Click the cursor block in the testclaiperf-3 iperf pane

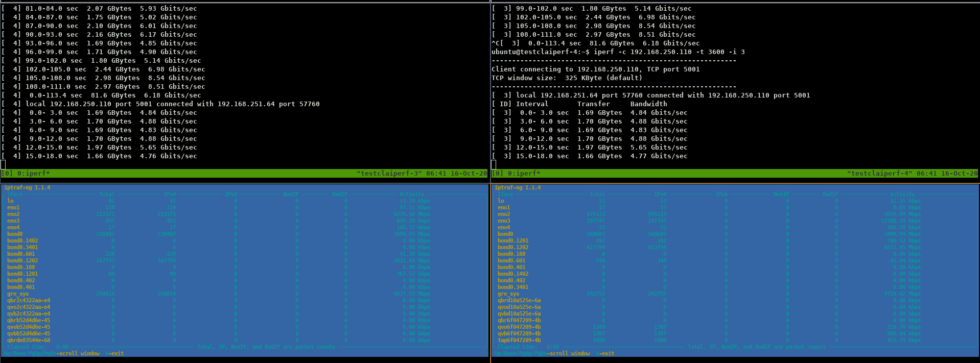point(3,164)
